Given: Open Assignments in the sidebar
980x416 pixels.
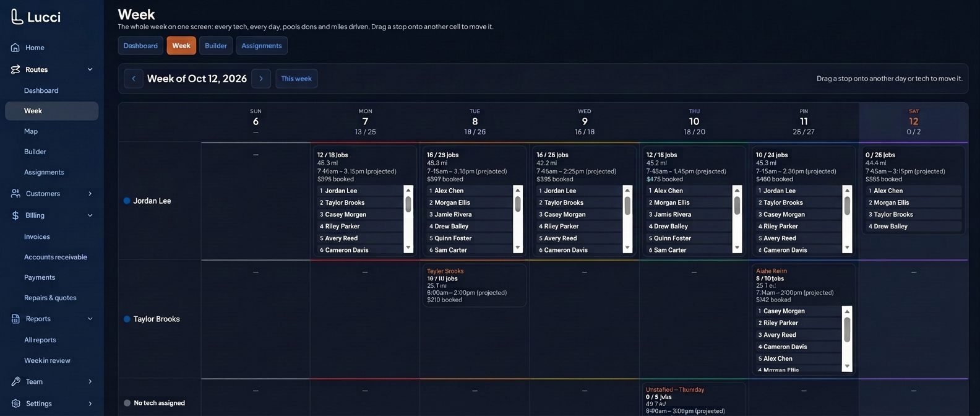Looking at the screenshot, I should point(44,172).
